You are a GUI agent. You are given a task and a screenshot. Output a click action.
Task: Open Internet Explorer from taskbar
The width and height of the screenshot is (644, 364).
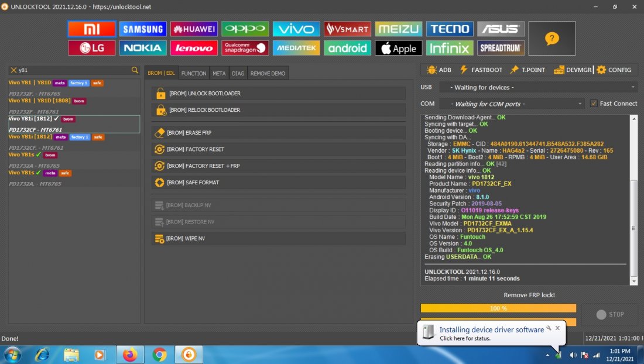coord(42,355)
